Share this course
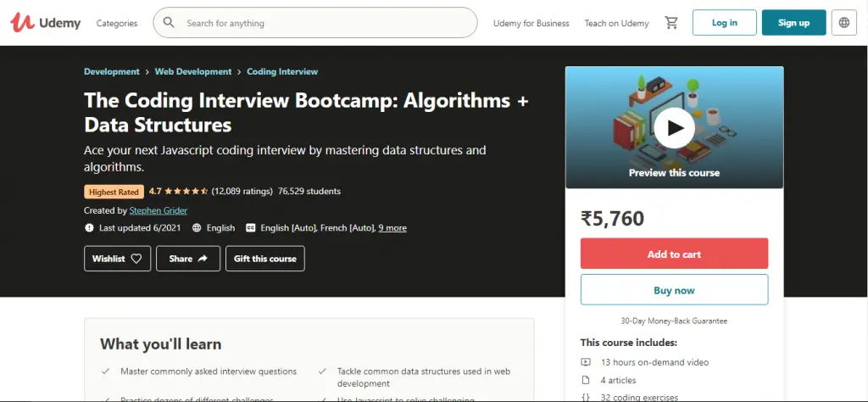This screenshot has width=868, height=402. tap(187, 259)
